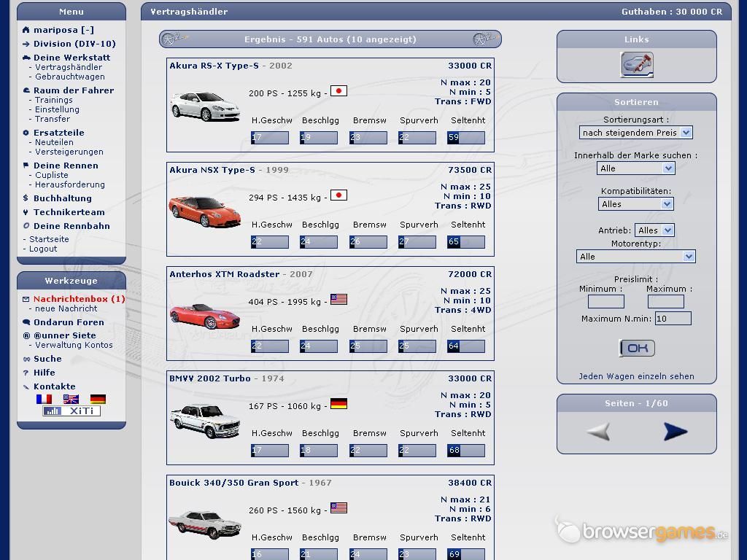Click the US flag of Anterhos XTM Roadster
The width and height of the screenshot is (747, 560).
tap(338, 299)
